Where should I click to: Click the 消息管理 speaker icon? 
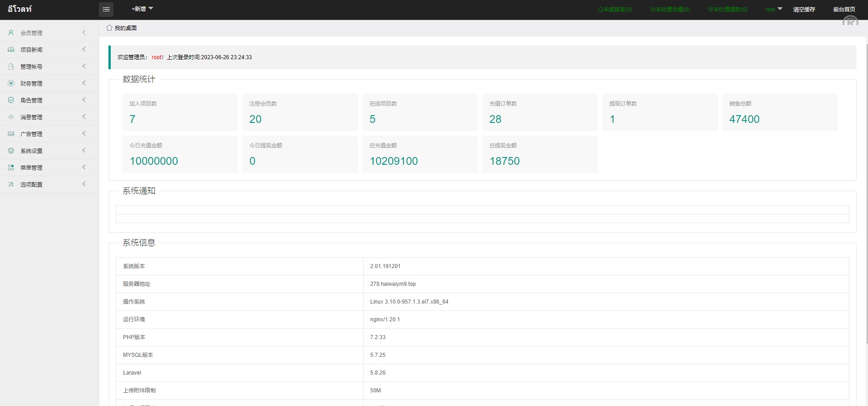11,117
